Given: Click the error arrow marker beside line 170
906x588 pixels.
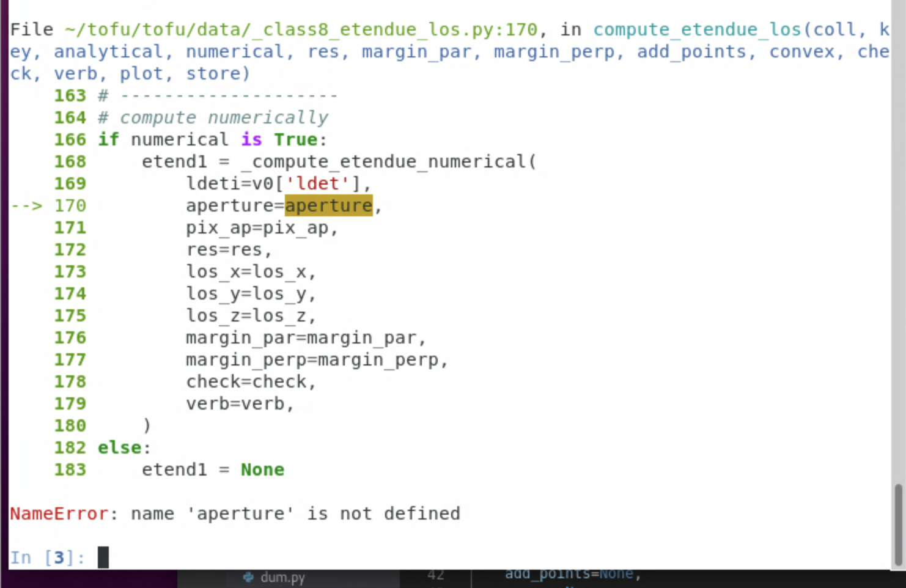Looking at the screenshot, I should pyautogui.click(x=26, y=205).
